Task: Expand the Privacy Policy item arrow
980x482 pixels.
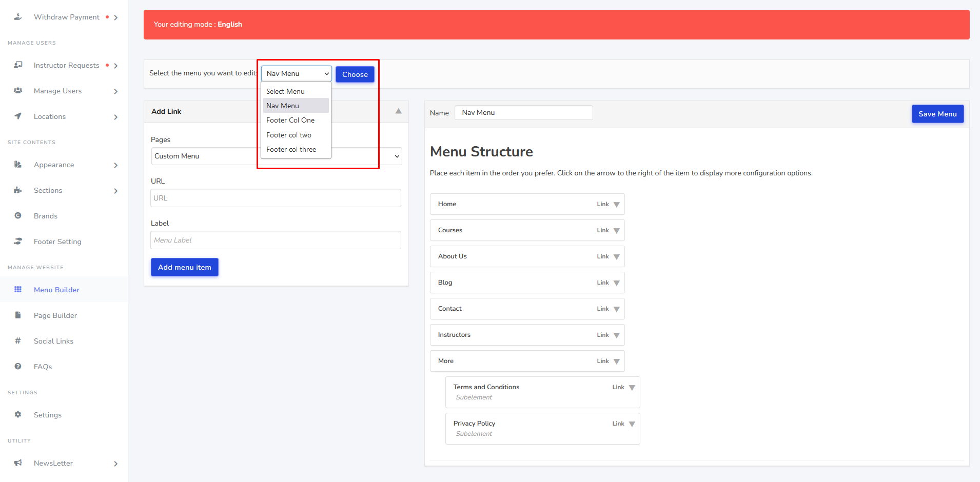Action: point(632,424)
